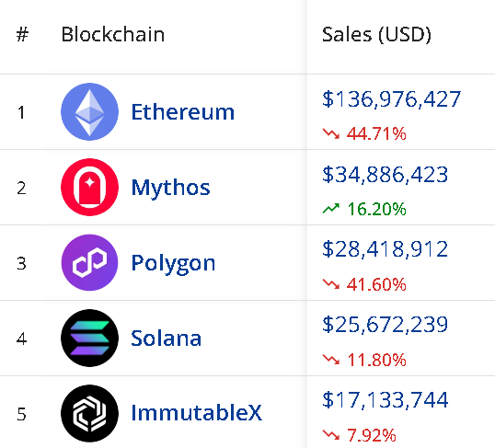Image resolution: width=495 pixels, height=448 pixels.
Task: Click Solana's red downtrend arrow icon
Action: tap(331, 360)
